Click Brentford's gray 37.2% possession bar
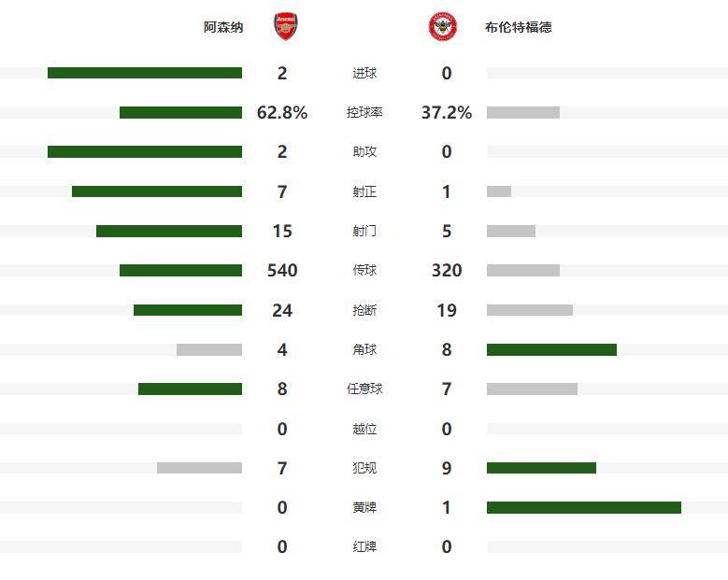This screenshot has width=728, height=580. click(x=523, y=112)
